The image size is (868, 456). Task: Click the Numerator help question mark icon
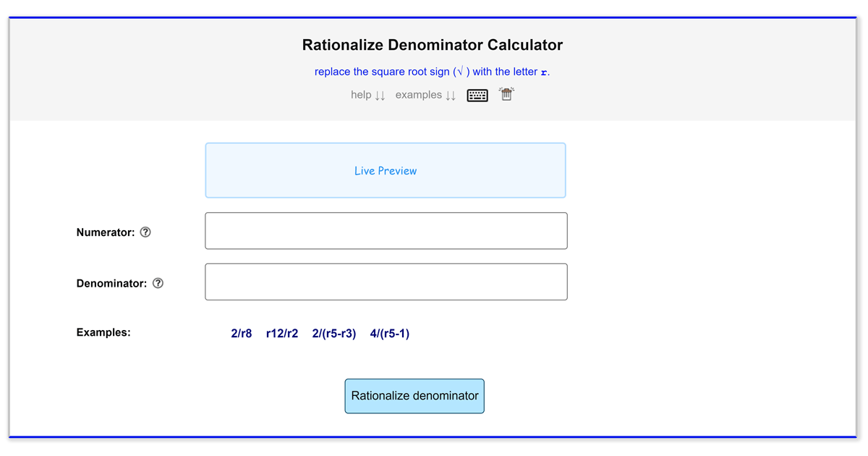pyautogui.click(x=145, y=232)
